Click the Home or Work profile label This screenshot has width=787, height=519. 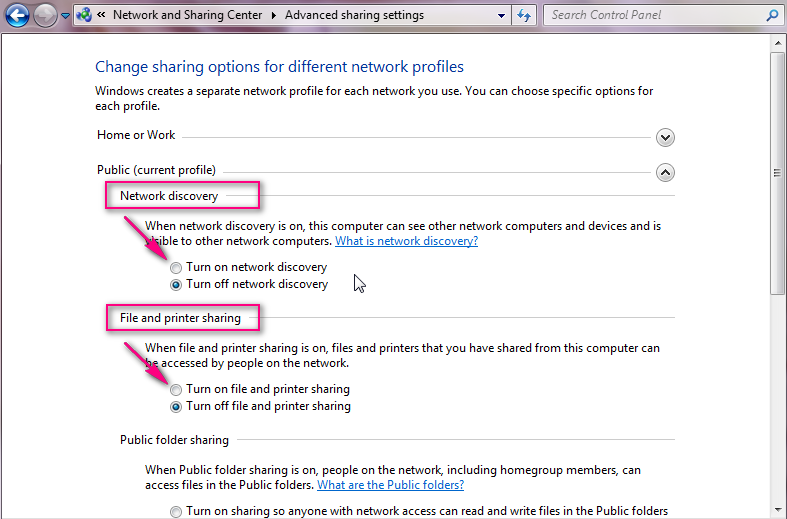tap(136, 135)
